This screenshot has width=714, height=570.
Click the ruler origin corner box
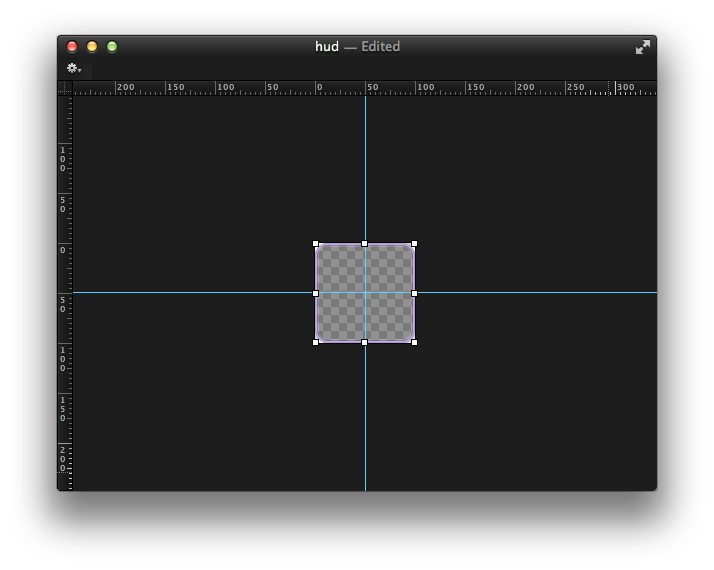pyautogui.click(x=65, y=88)
